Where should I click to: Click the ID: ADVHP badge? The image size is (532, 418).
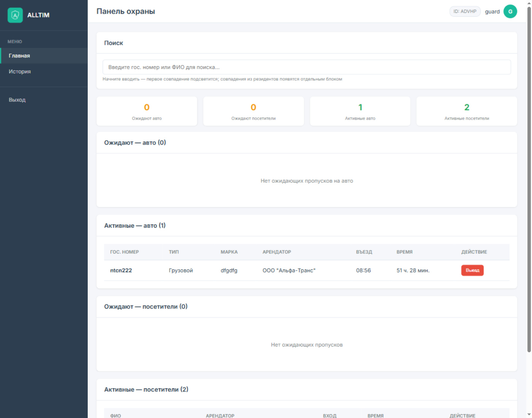point(465,11)
